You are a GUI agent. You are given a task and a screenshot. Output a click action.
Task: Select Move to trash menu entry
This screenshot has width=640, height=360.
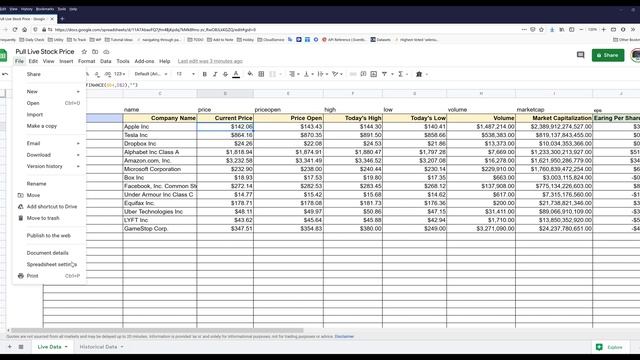pyautogui.click(x=49, y=218)
